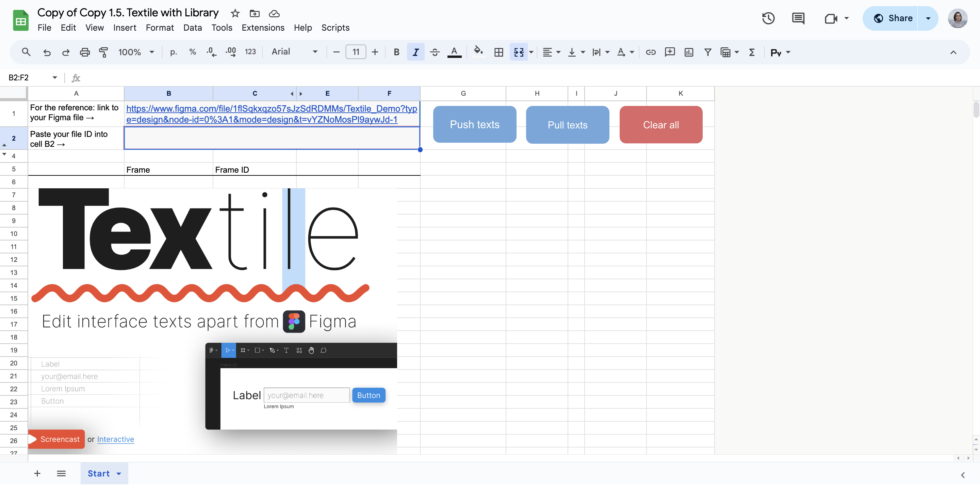
Task: Format as percent
Action: pos(193,52)
